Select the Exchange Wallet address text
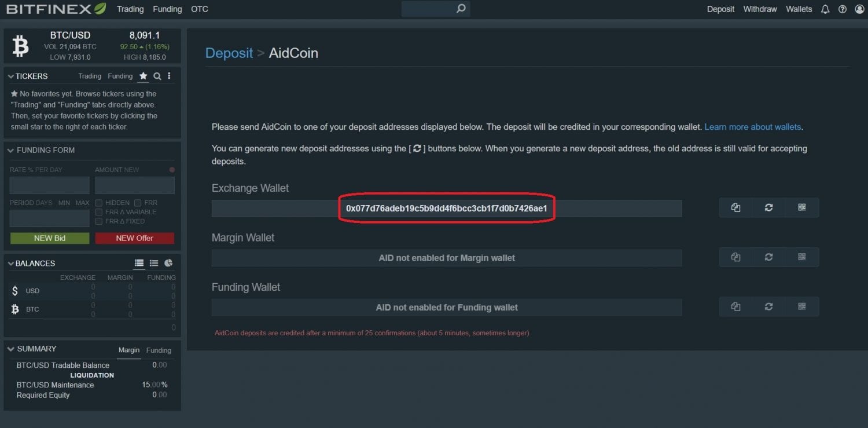This screenshot has width=868, height=428. tap(447, 208)
